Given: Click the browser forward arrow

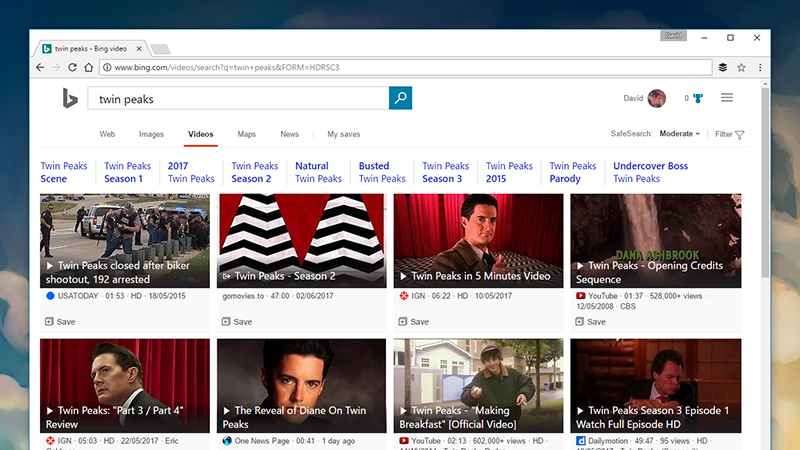Looking at the screenshot, I should click(x=56, y=67).
